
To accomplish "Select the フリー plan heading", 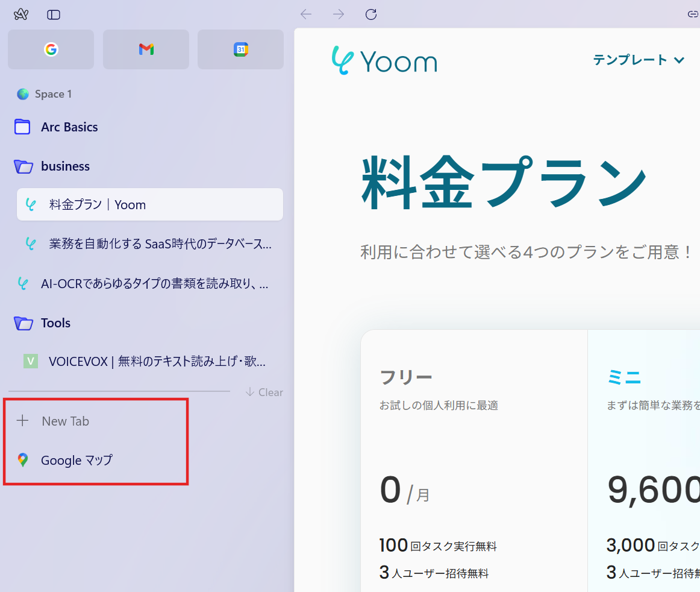I will [x=406, y=377].
